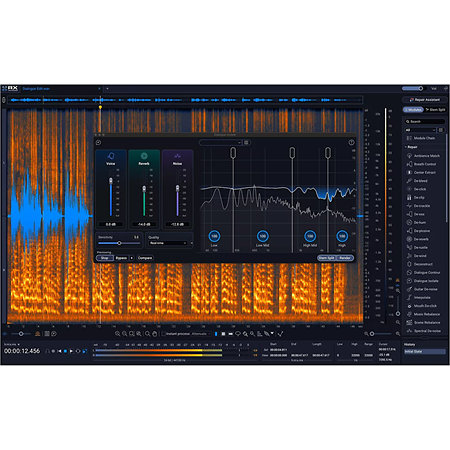The width and height of the screenshot is (450, 450).
Task: Click the Low band amount knob
Action: coord(214,236)
